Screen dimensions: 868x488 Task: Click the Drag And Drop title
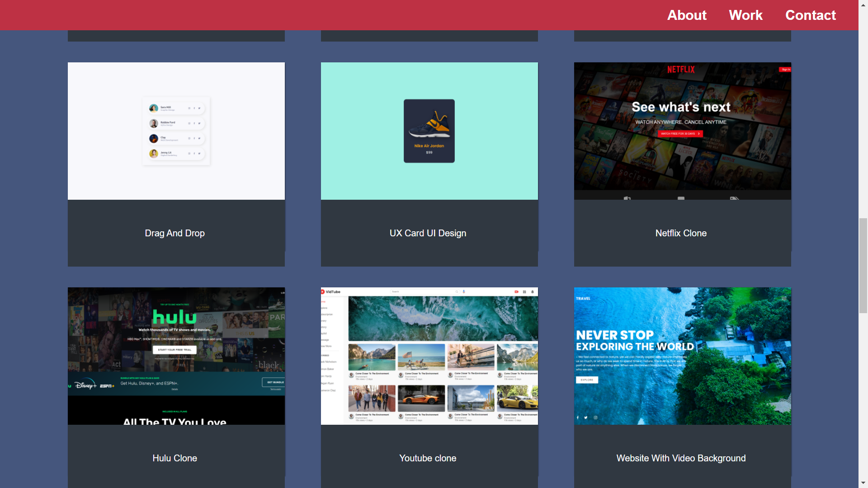click(175, 233)
